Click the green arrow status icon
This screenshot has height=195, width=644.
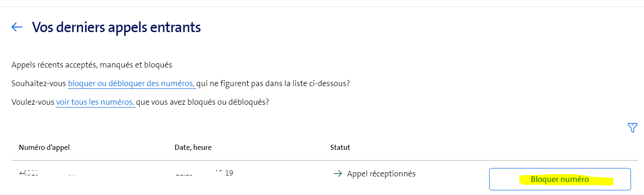[x=338, y=174]
